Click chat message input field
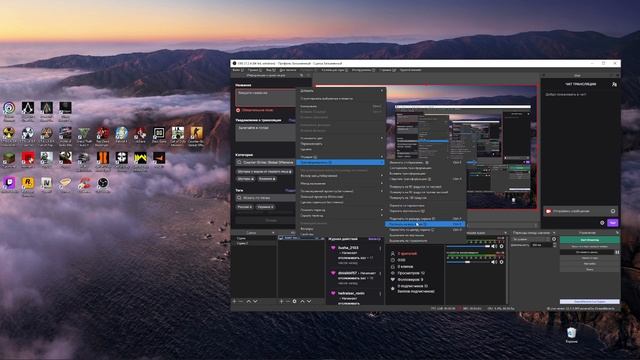 [580, 211]
